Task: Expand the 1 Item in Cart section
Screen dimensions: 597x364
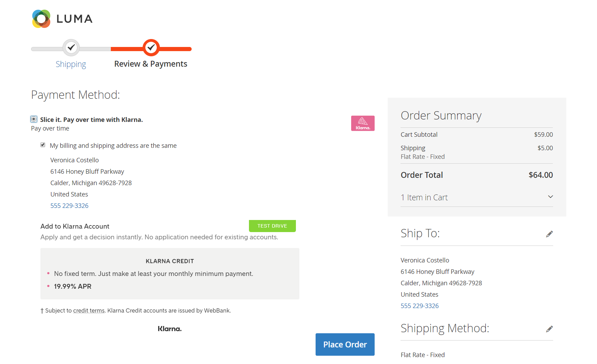Action: tap(477, 197)
